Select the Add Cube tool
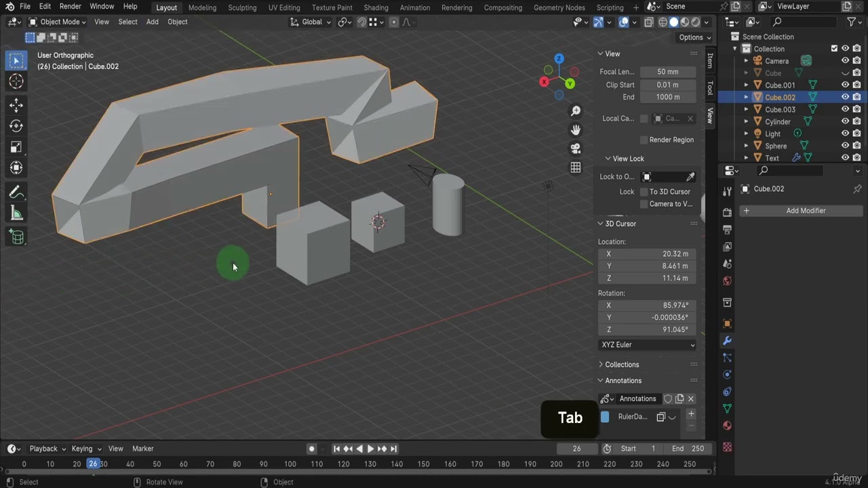868x488 pixels. tap(16, 237)
